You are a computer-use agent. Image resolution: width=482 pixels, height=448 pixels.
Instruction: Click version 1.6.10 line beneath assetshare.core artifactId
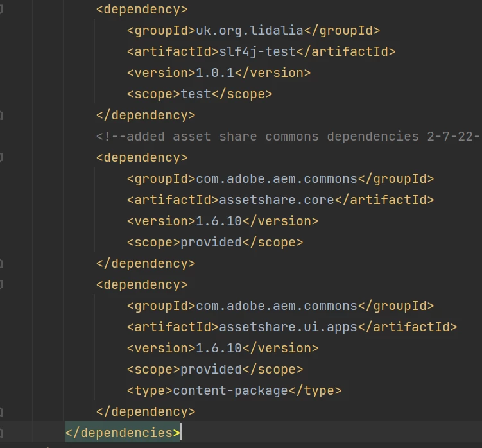click(223, 221)
